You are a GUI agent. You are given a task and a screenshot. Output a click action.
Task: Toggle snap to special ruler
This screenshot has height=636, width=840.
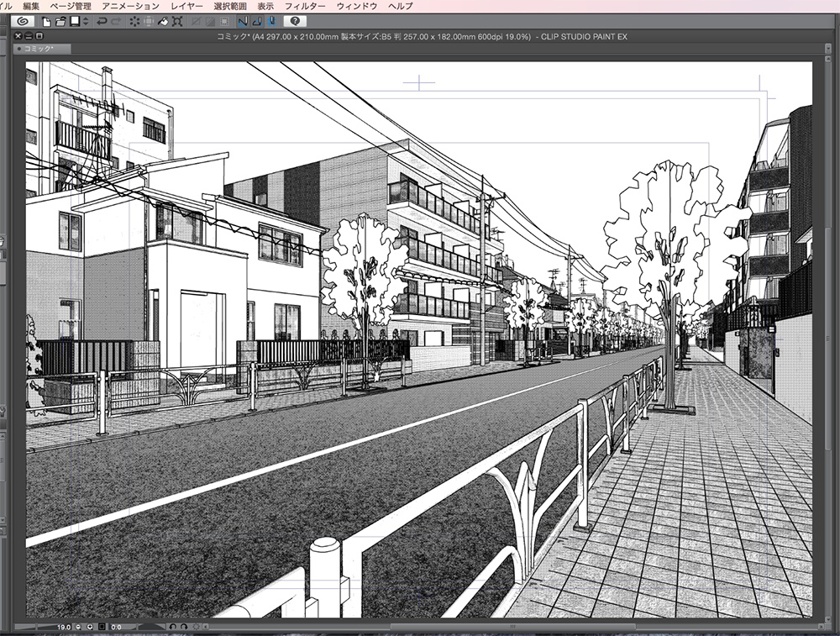coord(259,23)
